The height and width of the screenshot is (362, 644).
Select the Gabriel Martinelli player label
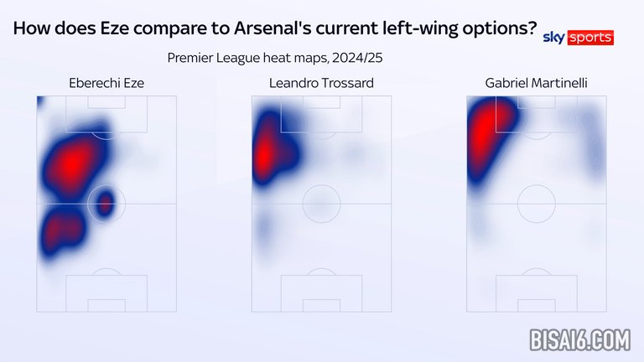pyautogui.click(x=536, y=83)
